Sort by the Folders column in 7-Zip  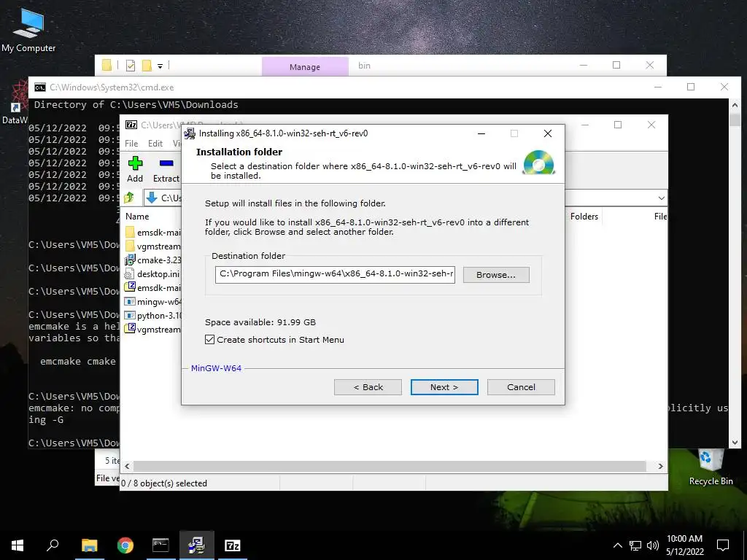pos(584,216)
